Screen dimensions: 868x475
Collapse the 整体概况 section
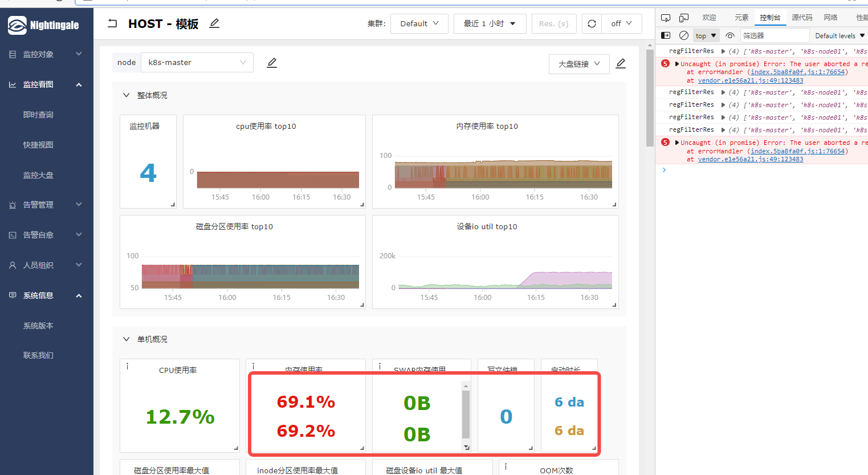tap(126, 95)
